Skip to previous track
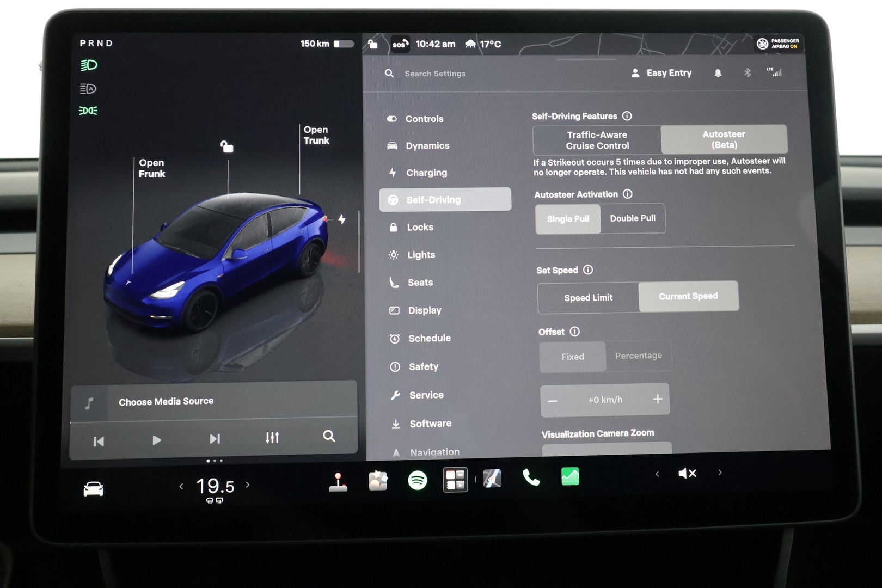 point(99,441)
